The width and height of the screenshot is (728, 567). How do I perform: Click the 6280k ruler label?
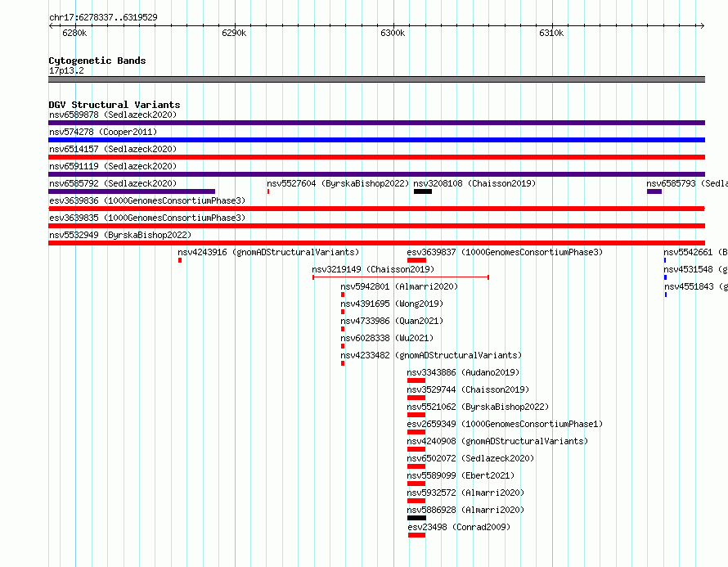point(74,33)
